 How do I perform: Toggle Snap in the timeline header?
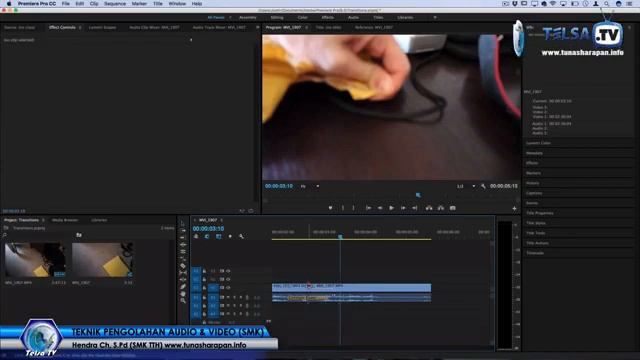click(207, 236)
